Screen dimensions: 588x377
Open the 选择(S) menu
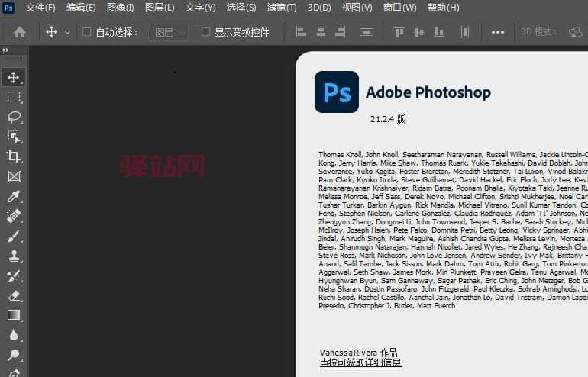click(241, 8)
